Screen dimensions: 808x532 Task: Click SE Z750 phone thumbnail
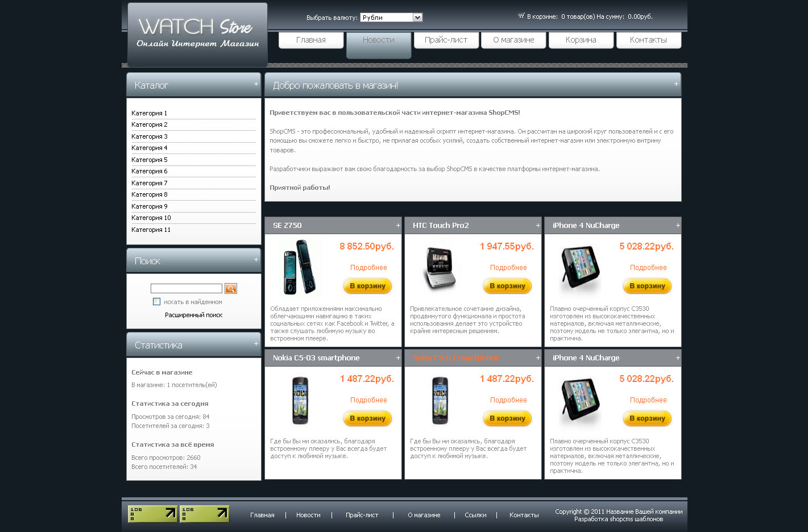tap(300, 267)
